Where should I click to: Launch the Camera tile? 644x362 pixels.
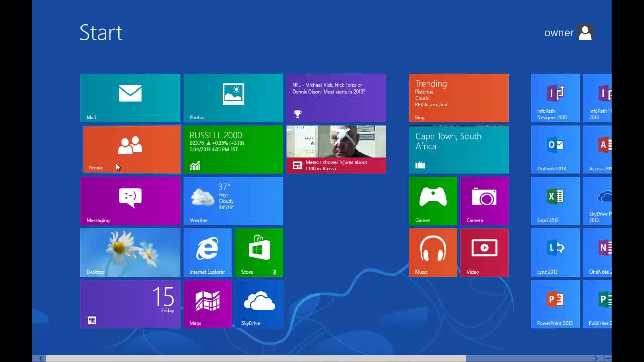click(x=484, y=201)
